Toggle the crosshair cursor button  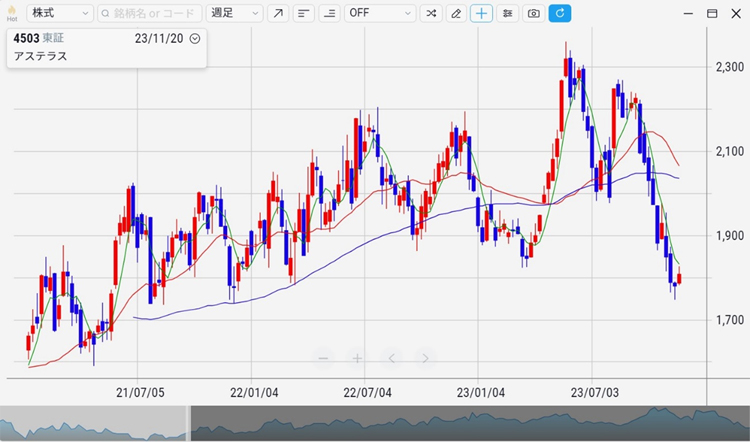pyautogui.click(x=482, y=14)
